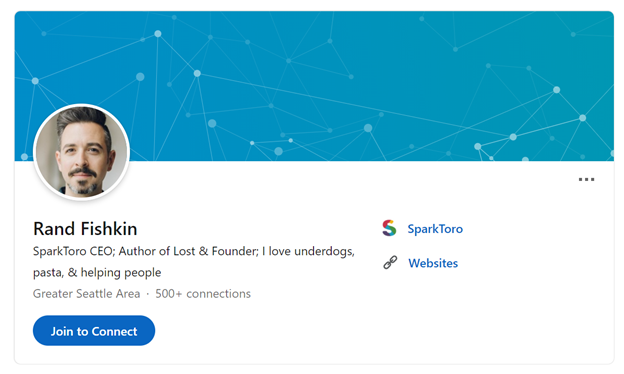Click the Greater Seattle Area location text
Viewport: 624px width, 374px height.
point(86,294)
